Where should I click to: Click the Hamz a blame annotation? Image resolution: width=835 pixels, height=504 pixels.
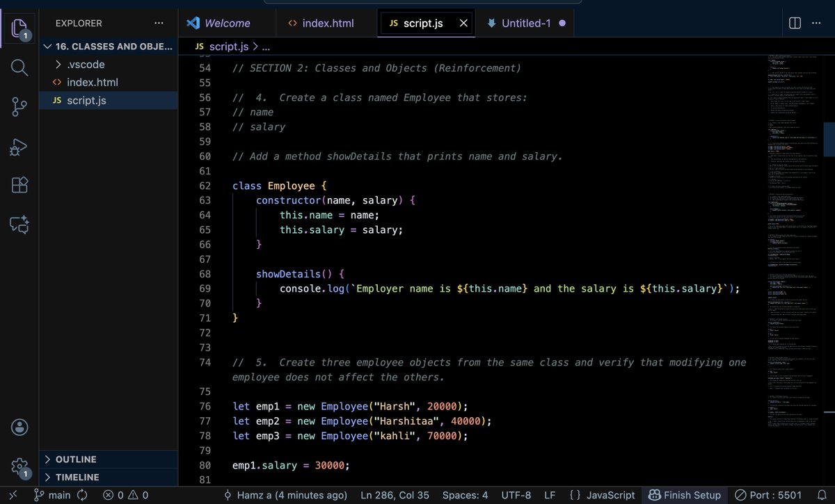pyautogui.click(x=285, y=495)
